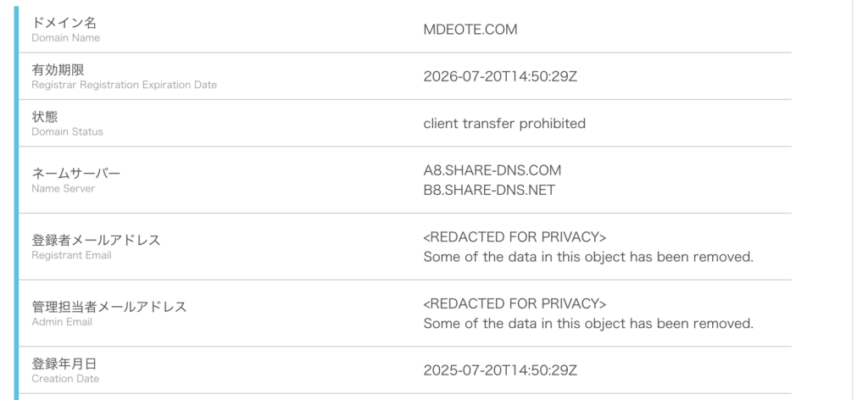Click the ドメイン名 label
This screenshot has height=400, width=868.
64,23
